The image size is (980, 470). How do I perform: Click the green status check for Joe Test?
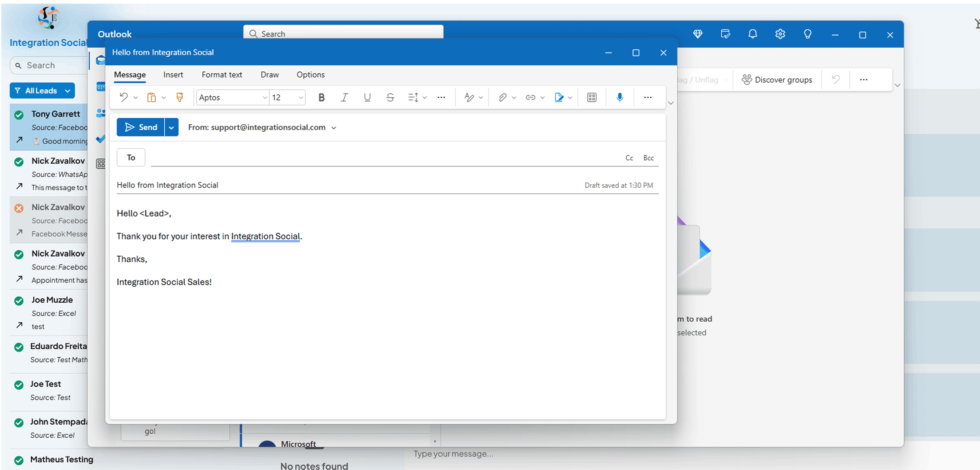(x=19, y=385)
